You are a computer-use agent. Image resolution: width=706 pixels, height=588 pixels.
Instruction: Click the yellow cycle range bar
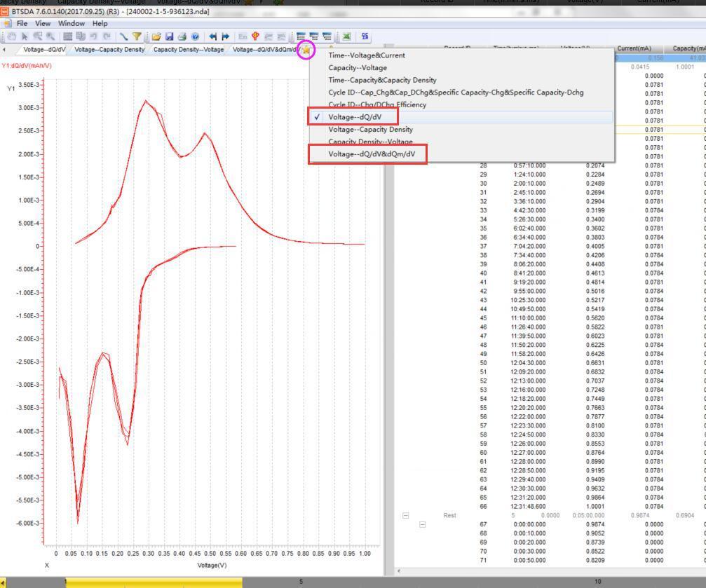[x=154, y=582]
